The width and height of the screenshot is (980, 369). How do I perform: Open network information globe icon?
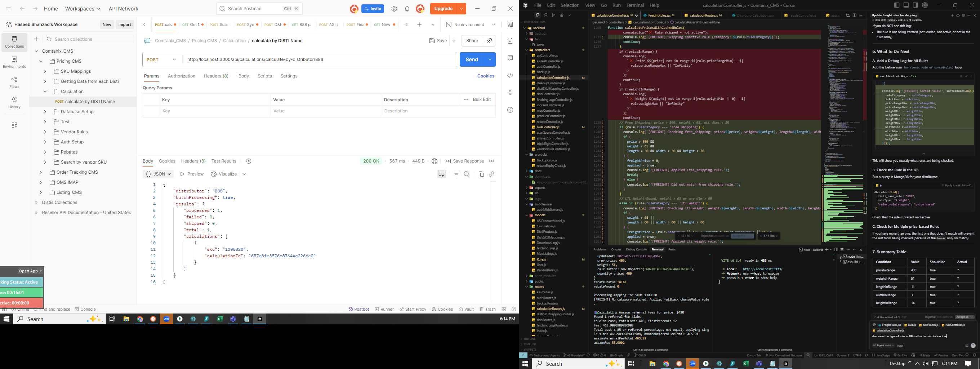(435, 161)
